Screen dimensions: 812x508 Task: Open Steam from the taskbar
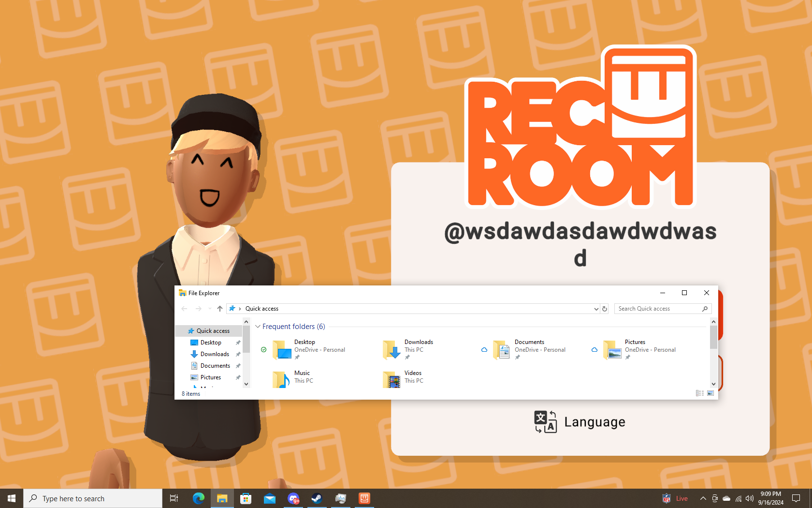click(317, 498)
